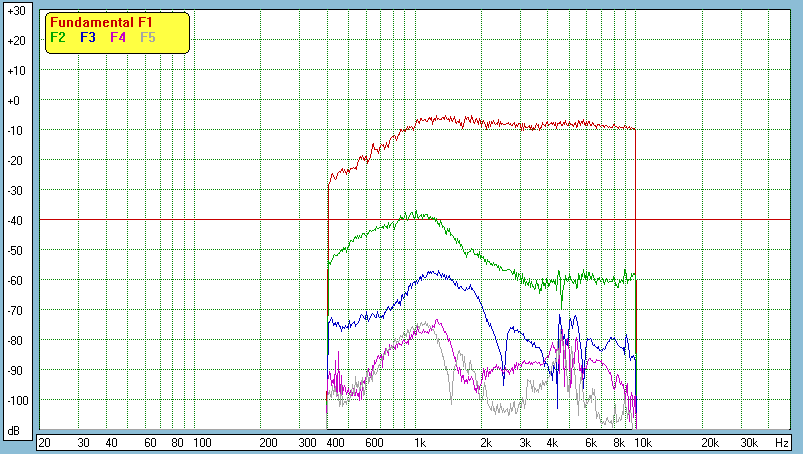
Task: Toggle the blue F3 legend label
Action: click(87, 37)
